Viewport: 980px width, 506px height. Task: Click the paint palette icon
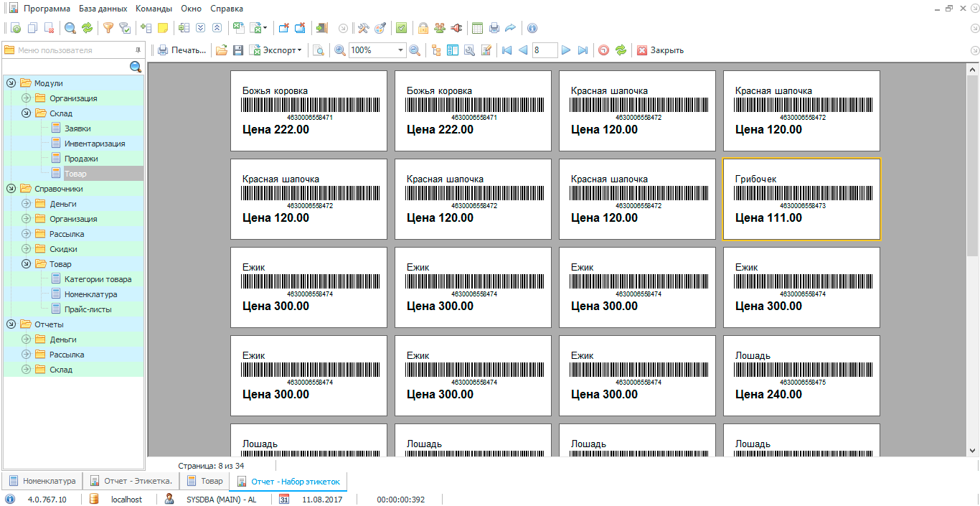380,28
